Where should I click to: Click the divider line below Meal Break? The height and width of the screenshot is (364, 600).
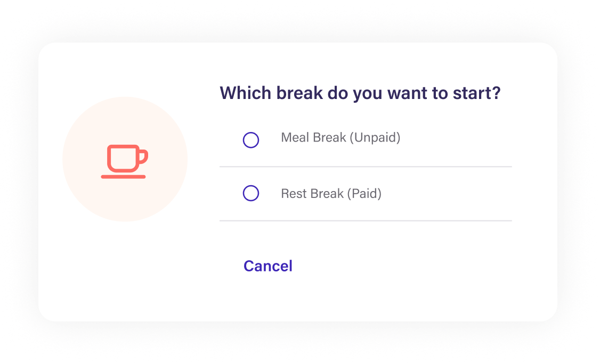366,167
